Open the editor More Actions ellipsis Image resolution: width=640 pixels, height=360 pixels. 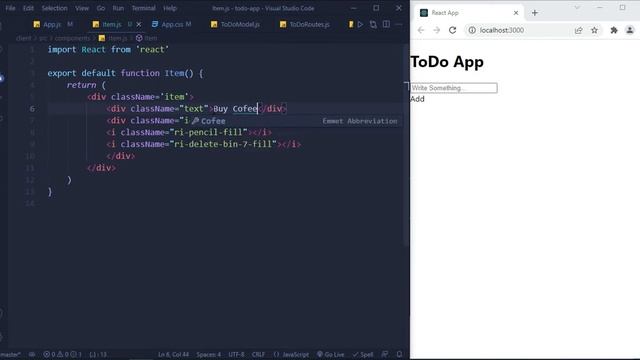pos(399,24)
